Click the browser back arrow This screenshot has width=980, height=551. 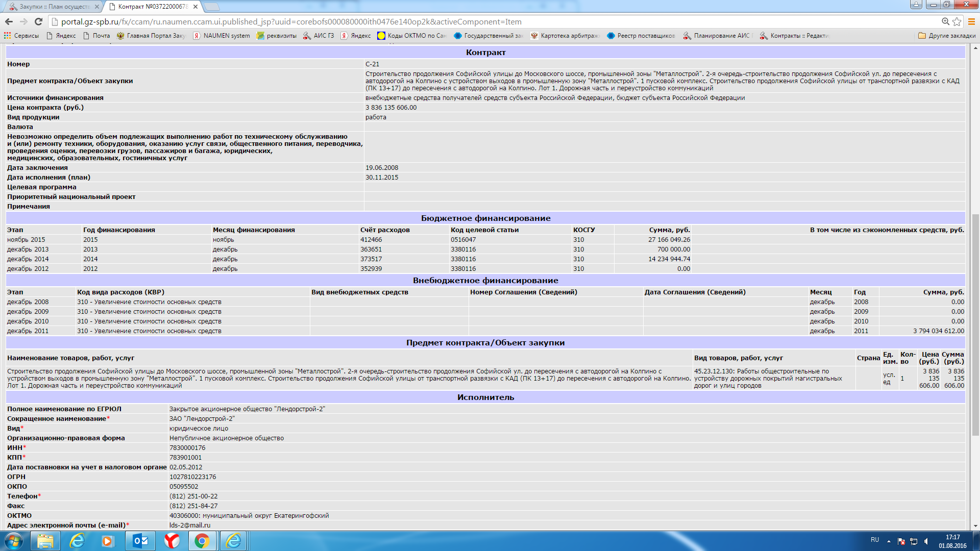pos(9,21)
